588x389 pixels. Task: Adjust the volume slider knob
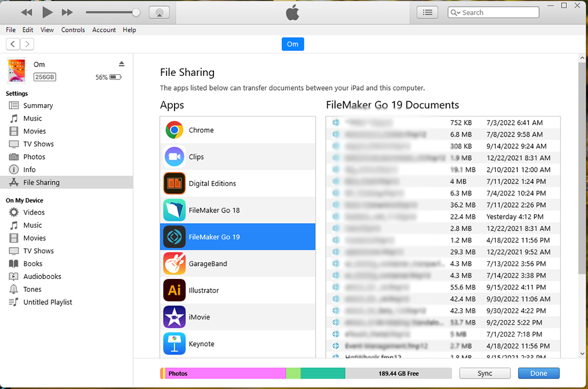coord(136,12)
